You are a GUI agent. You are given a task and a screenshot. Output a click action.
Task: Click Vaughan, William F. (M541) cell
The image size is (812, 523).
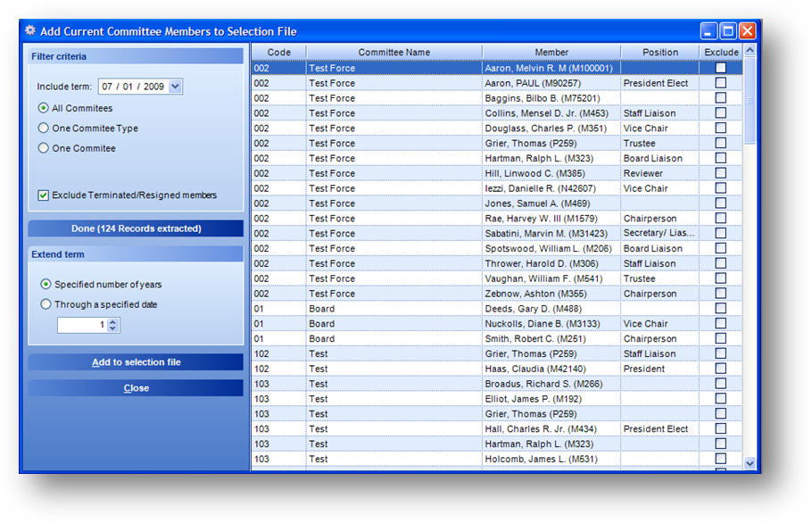click(x=551, y=278)
